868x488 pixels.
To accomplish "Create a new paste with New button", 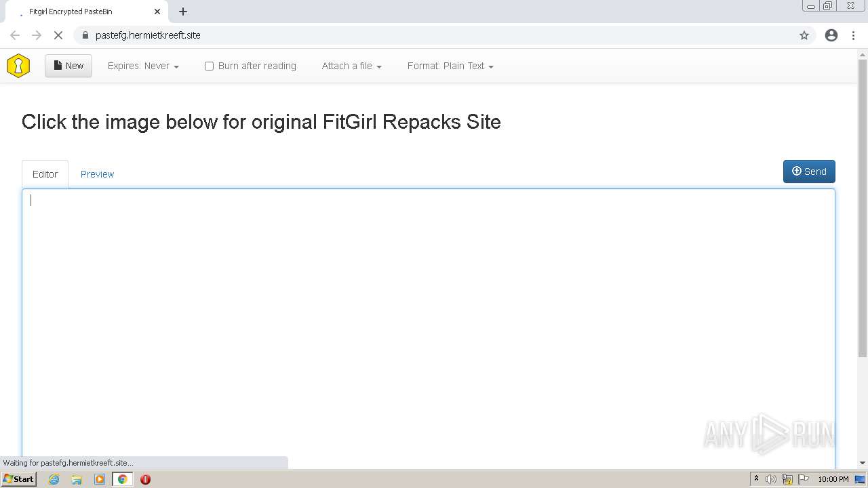I will point(68,66).
